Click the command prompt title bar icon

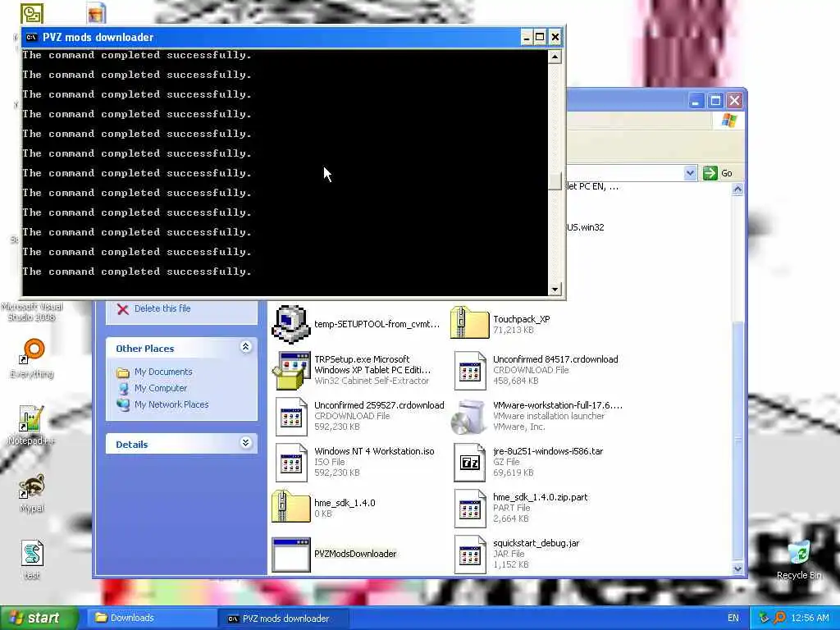click(32, 37)
